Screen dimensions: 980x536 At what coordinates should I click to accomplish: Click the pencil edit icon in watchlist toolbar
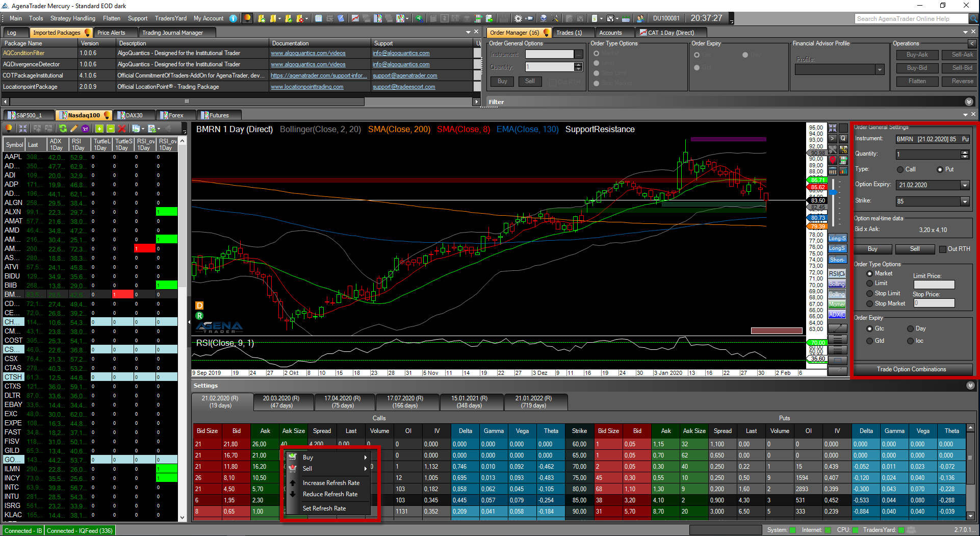[74, 129]
